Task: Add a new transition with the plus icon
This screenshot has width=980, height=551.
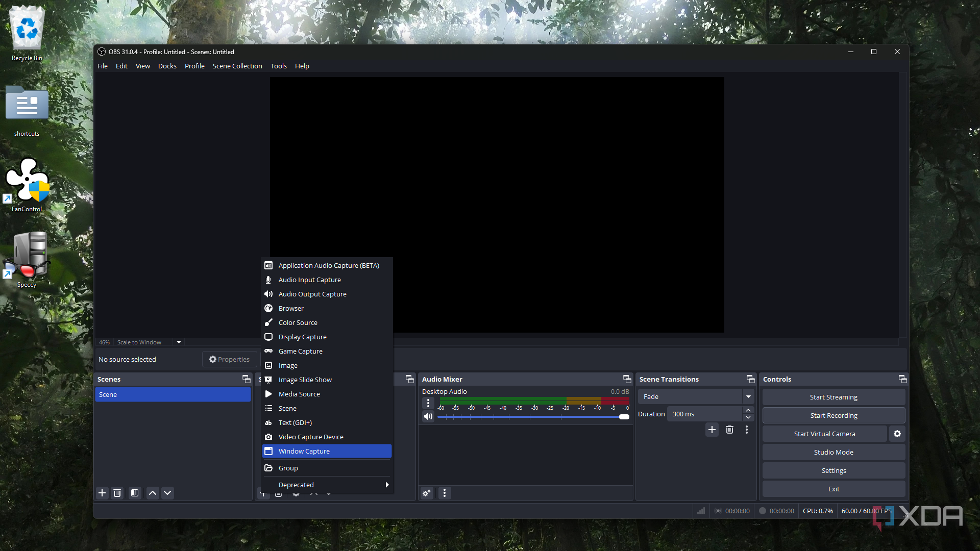Action: pyautogui.click(x=712, y=430)
